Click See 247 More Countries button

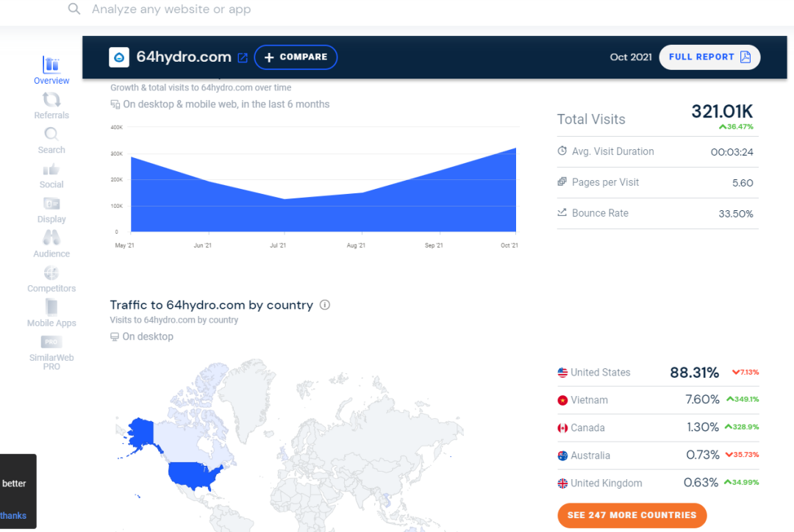(x=632, y=515)
